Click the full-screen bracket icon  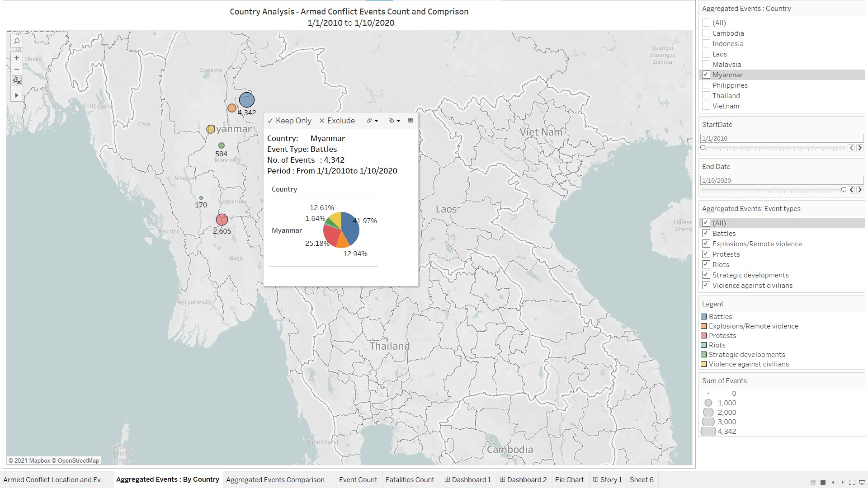[852, 482]
